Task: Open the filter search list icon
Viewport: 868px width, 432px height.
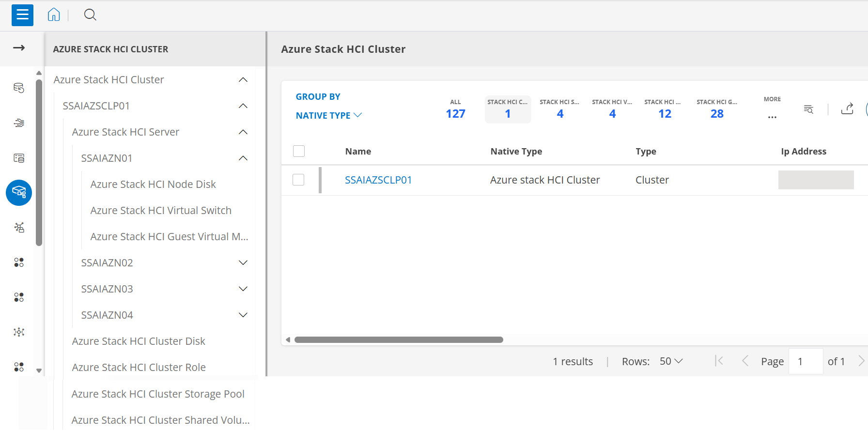Action: (x=808, y=109)
